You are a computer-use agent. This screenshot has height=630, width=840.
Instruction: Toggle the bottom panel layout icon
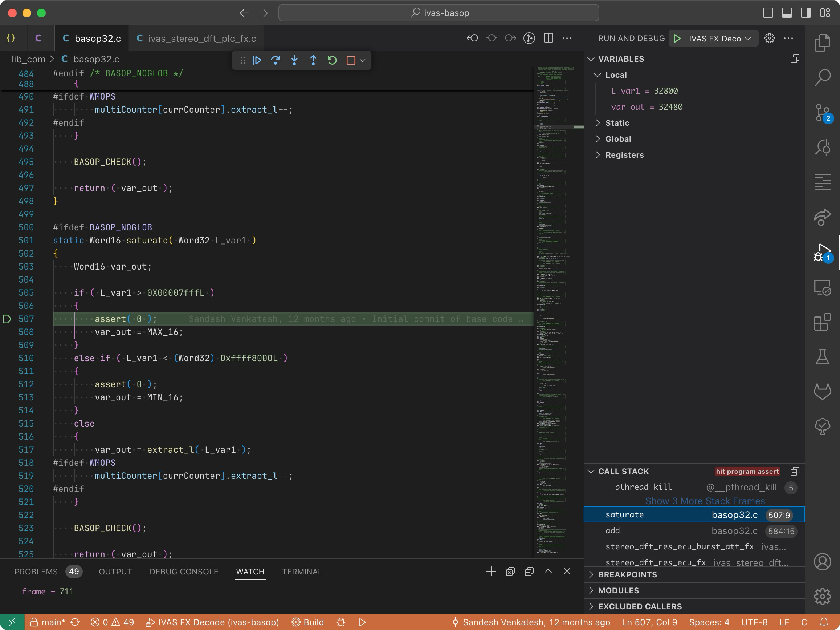[x=786, y=13]
